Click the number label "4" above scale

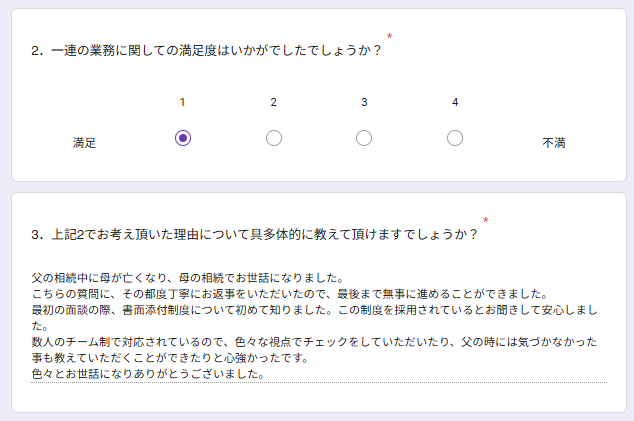(x=455, y=102)
